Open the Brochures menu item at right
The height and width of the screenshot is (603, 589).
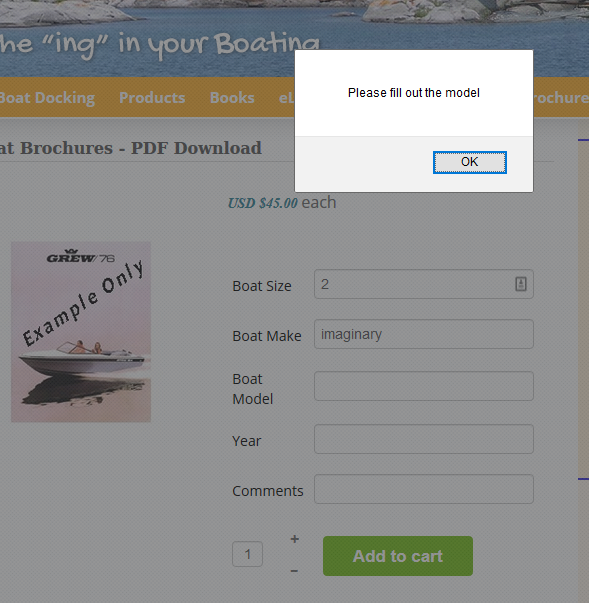click(561, 98)
